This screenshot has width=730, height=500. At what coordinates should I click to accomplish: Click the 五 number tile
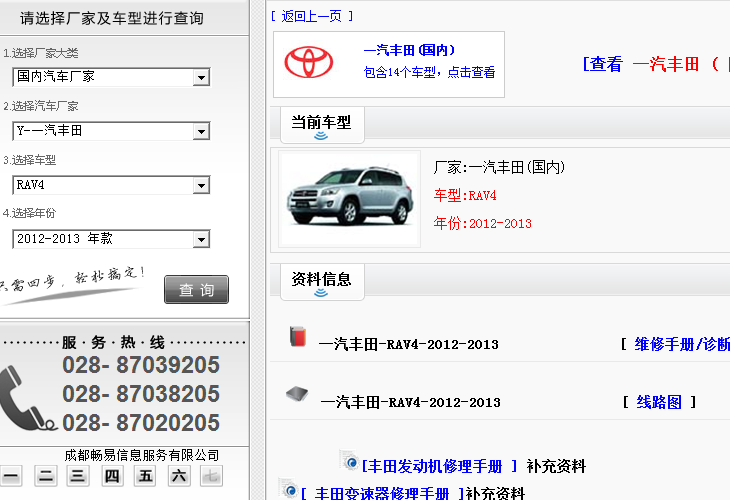click(145, 476)
